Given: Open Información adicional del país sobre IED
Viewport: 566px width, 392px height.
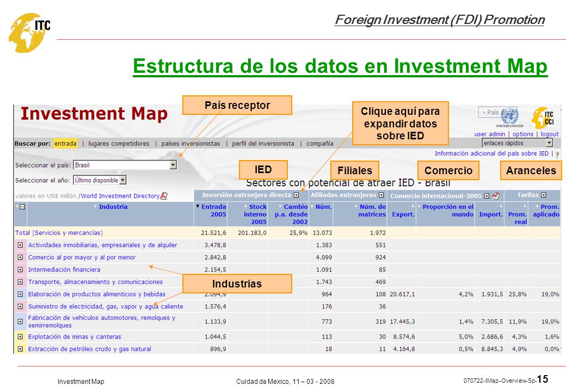Looking at the screenshot, I should pos(491,154).
